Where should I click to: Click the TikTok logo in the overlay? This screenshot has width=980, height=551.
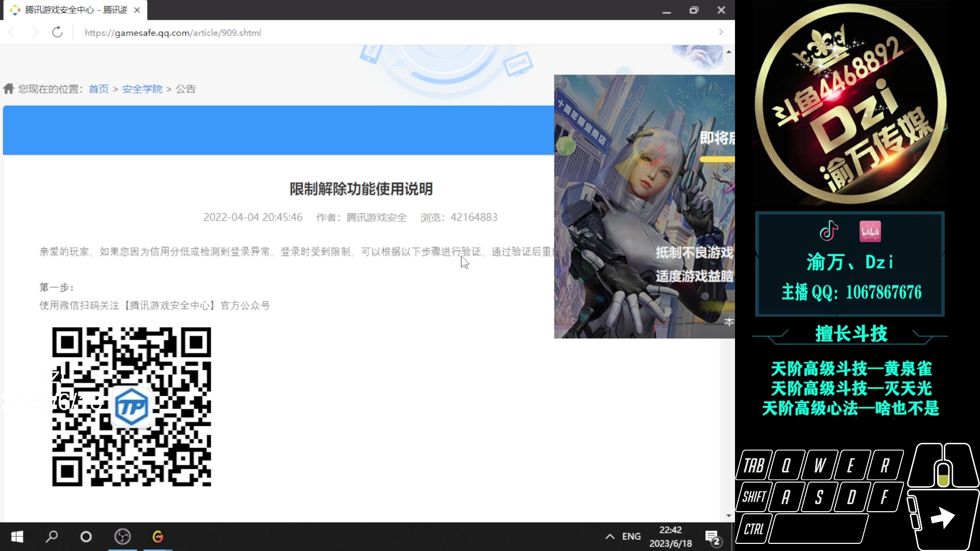(829, 231)
